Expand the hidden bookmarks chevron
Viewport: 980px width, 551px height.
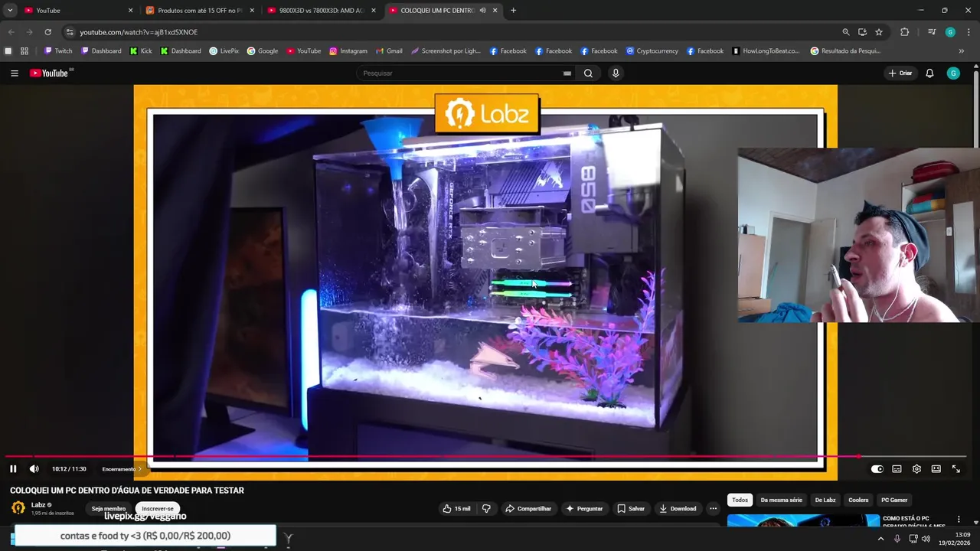click(962, 51)
